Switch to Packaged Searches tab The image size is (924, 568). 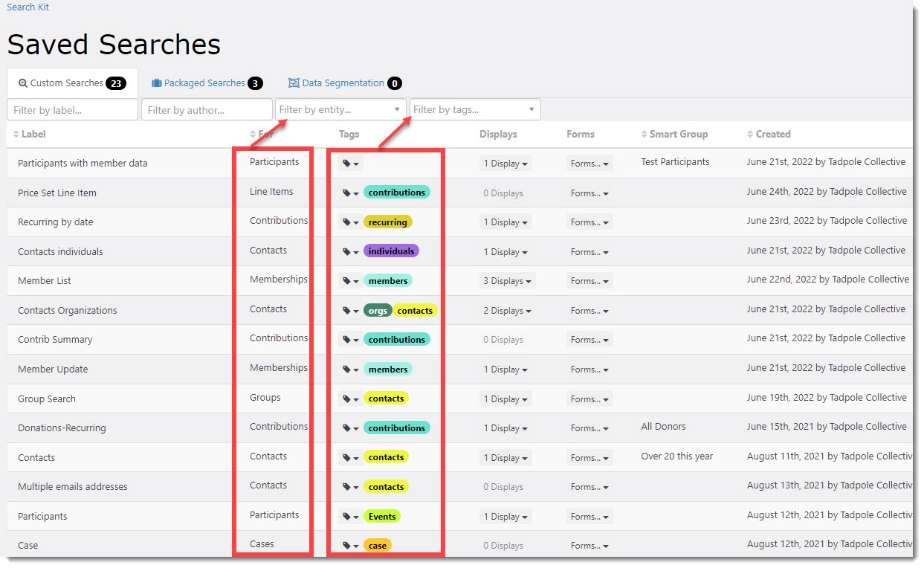(207, 83)
